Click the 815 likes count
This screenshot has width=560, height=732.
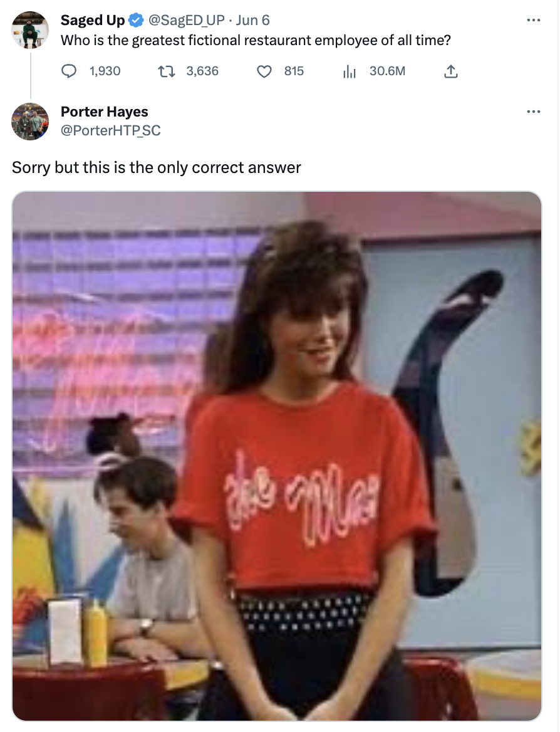click(294, 71)
